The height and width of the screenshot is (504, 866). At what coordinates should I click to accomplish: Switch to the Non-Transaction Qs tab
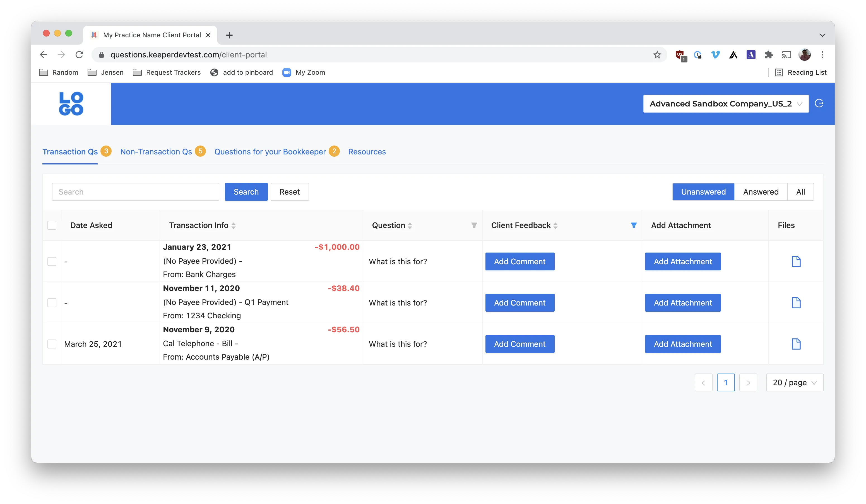(156, 152)
